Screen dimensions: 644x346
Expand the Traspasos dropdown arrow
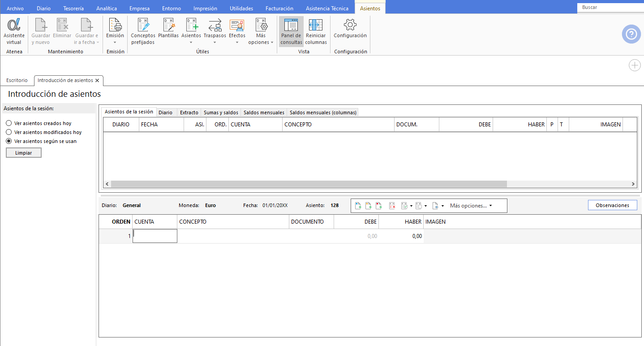pos(215,43)
